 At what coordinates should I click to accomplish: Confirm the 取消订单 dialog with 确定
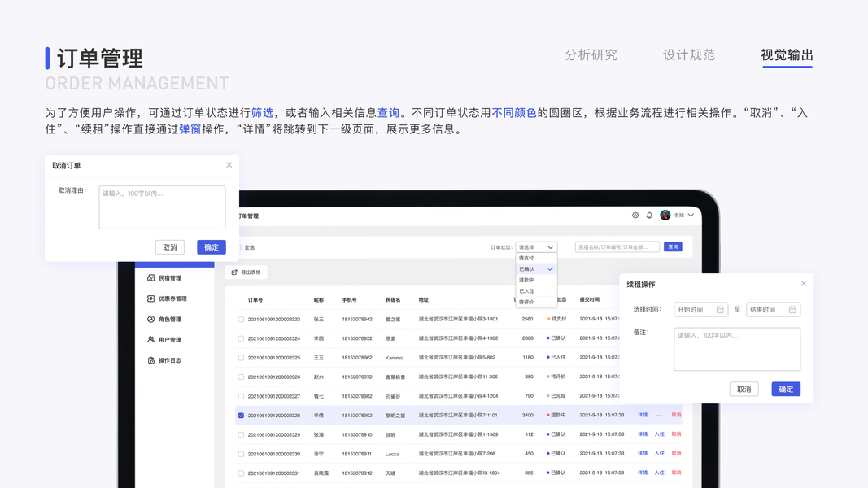[212, 247]
